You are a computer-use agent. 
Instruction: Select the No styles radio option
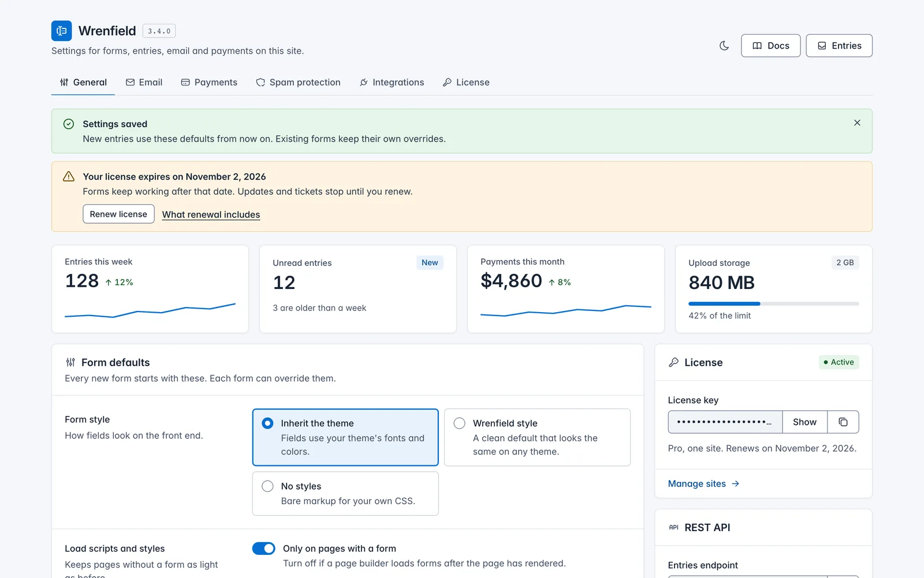[x=345, y=494]
